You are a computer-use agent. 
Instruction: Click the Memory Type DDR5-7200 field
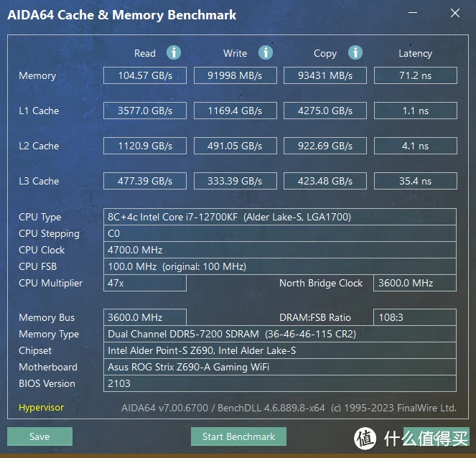(280, 334)
